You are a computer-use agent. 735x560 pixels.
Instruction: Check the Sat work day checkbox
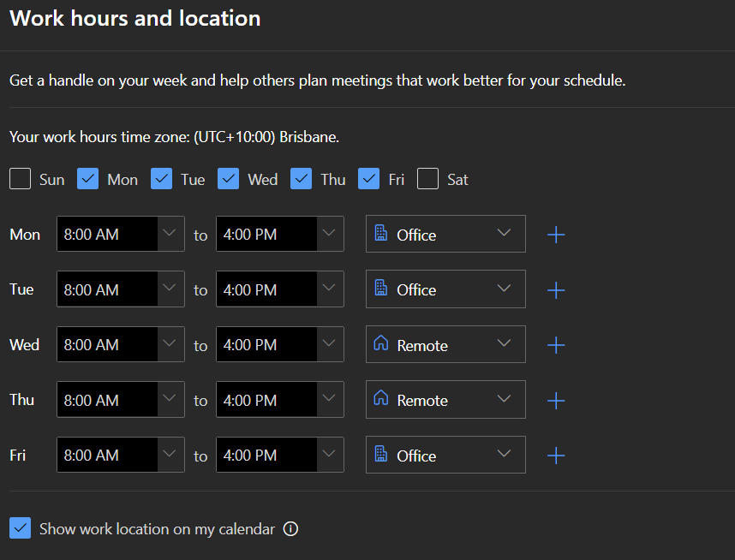[x=428, y=179]
